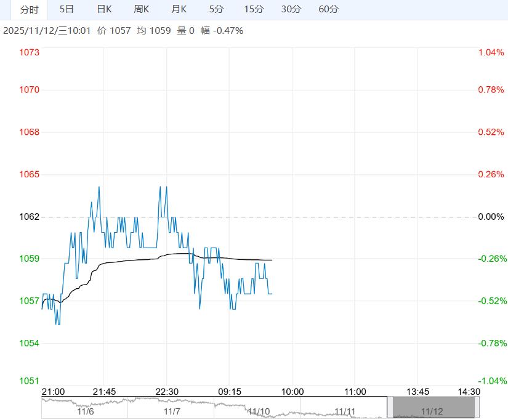Click the black average price line
The height and width of the screenshot is (420, 508).
pyautogui.click(x=135, y=260)
